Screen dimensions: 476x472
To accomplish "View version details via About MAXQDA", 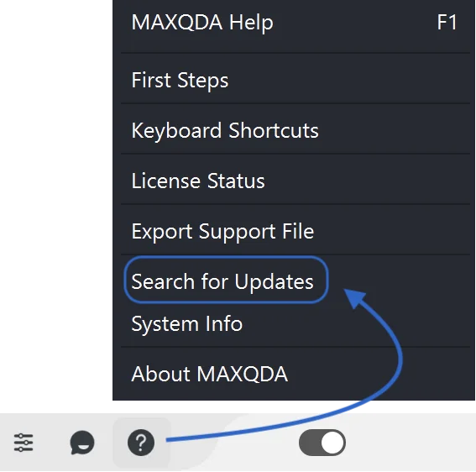I will (294, 374).
